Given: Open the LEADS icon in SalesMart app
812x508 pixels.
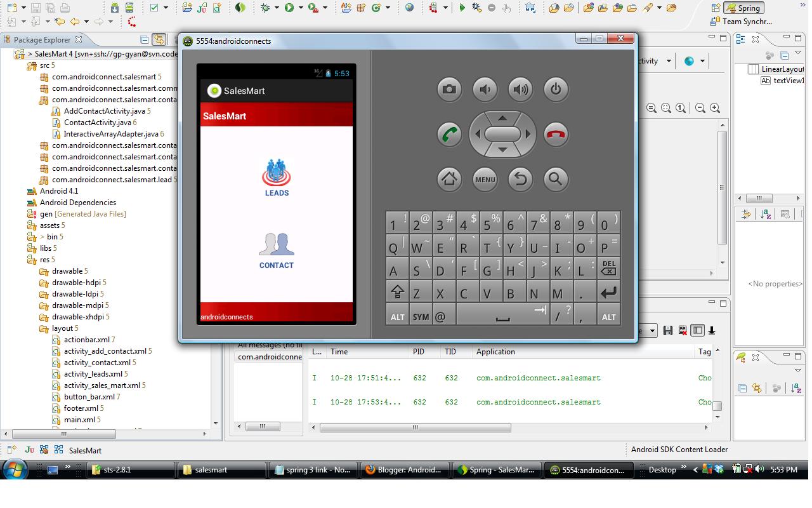Looking at the screenshot, I should 277,177.
